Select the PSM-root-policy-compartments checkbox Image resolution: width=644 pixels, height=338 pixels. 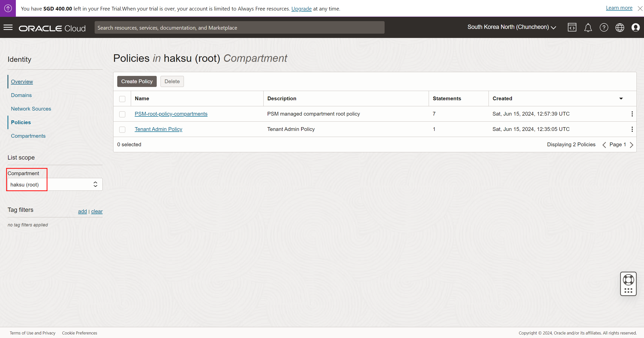[122, 114]
